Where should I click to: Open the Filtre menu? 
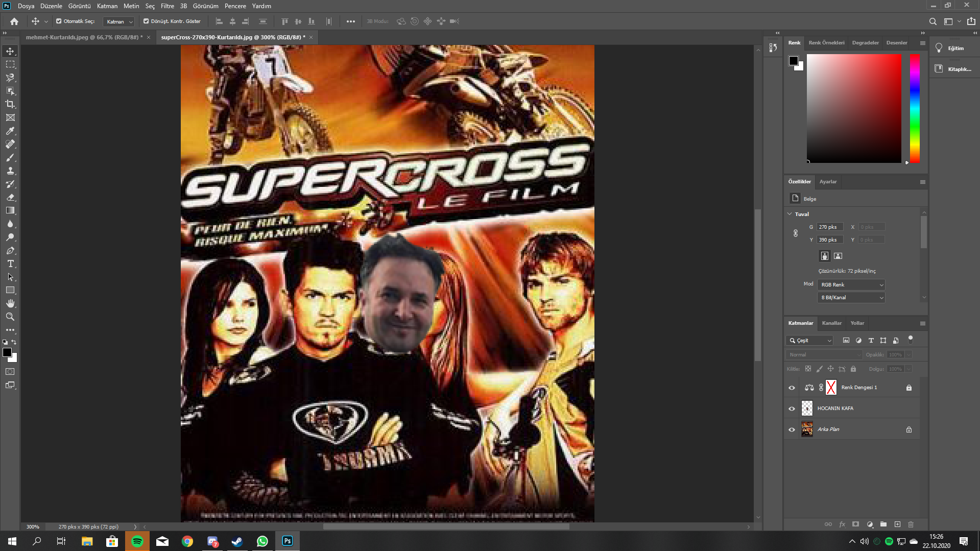click(x=168, y=6)
